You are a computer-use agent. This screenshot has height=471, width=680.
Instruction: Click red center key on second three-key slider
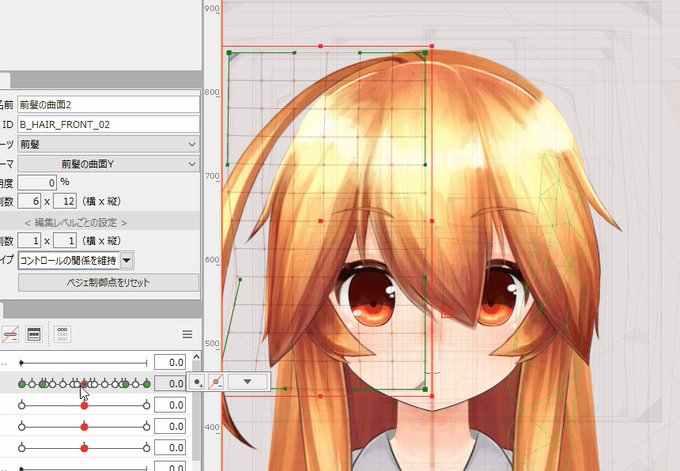pyautogui.click(x=84, y=427)
